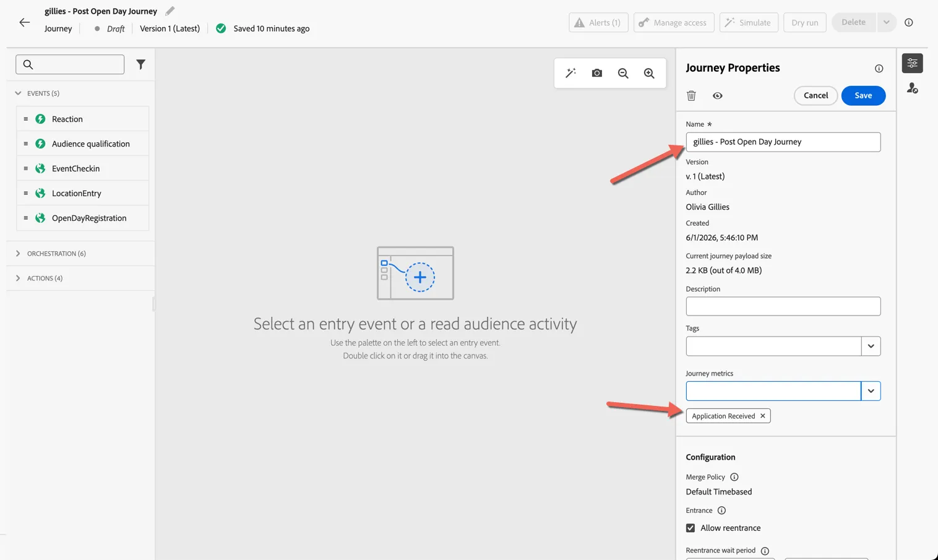Image resolution: width=938 pixels, height=560 pixels.
Task: Select the Reaction event
Action: [82, 119]
